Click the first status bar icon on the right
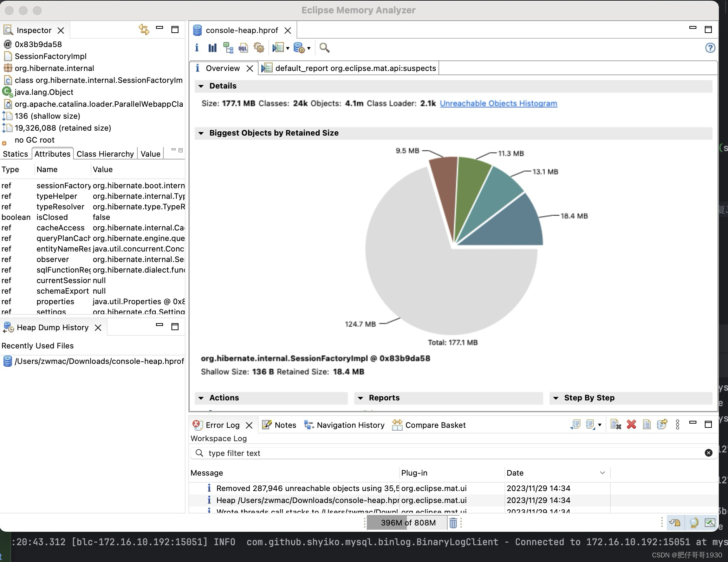Viewport: 728px width, 562px height. (x=675, y=523)
